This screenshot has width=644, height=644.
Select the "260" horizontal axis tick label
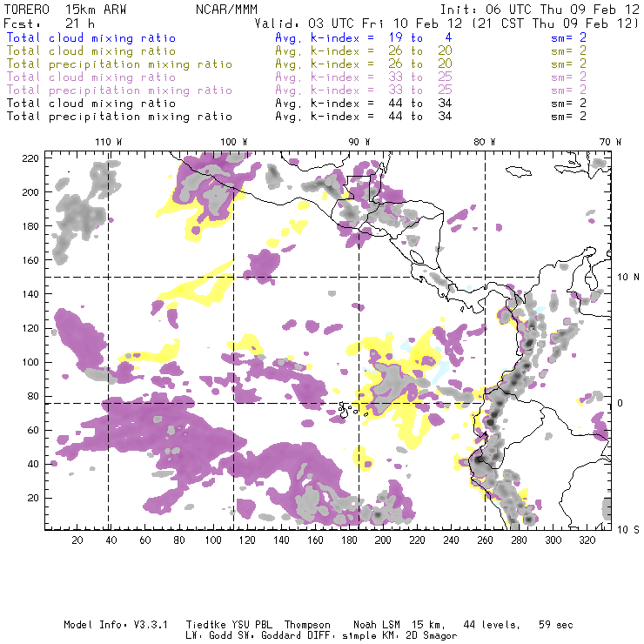click(x=485, y=540)
